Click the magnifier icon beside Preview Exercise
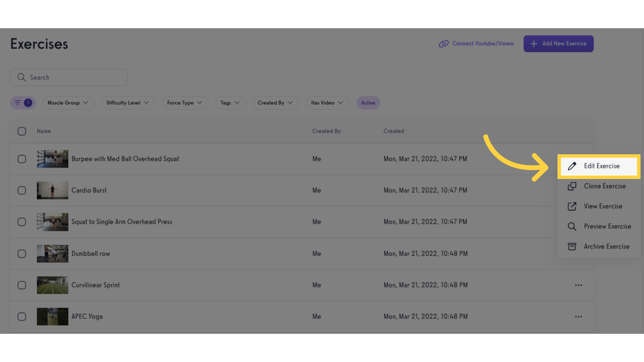The image size is (644, 362). [x=572, y=227]
